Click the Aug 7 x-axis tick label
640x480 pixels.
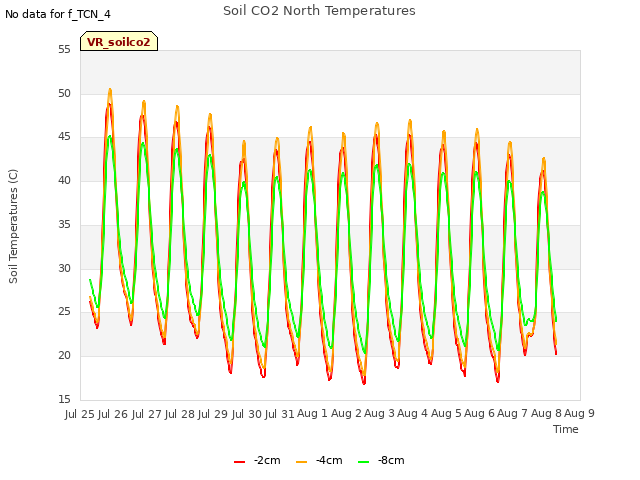(513, 413)
